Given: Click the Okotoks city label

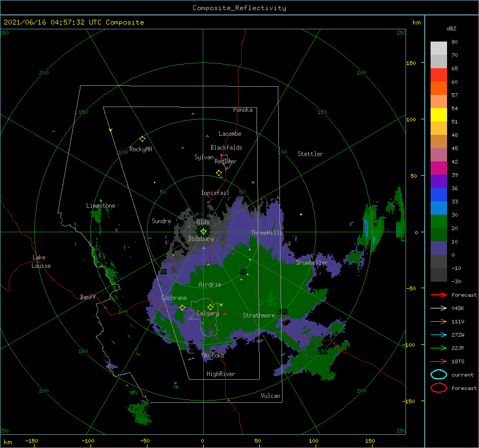Looking at the screenshot, I should click(x=213, y=355).
